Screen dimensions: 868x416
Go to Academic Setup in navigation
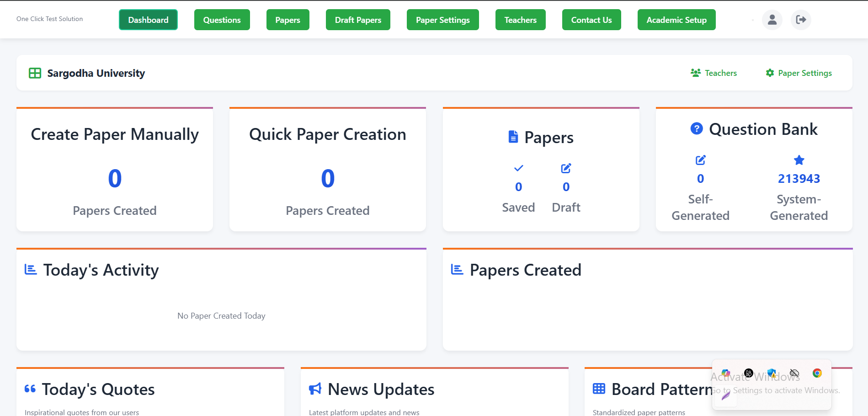(x=676, y=20)
